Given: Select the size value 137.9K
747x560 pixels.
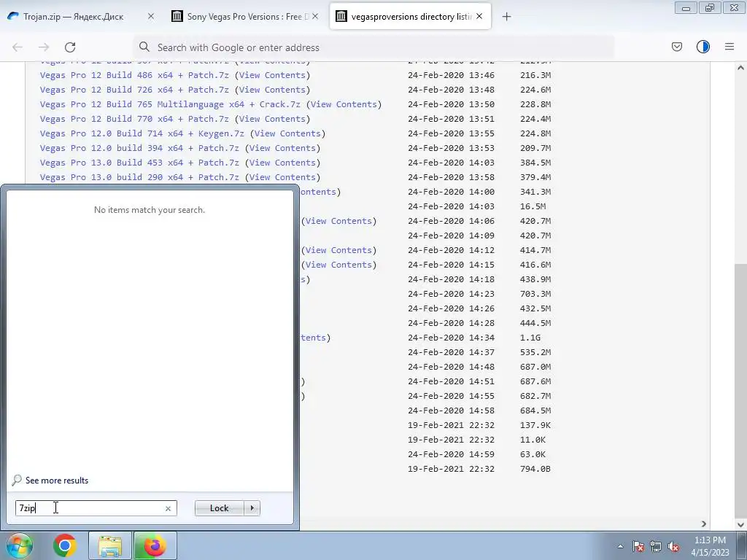Looking at the screenshot, I should [535, 425].
